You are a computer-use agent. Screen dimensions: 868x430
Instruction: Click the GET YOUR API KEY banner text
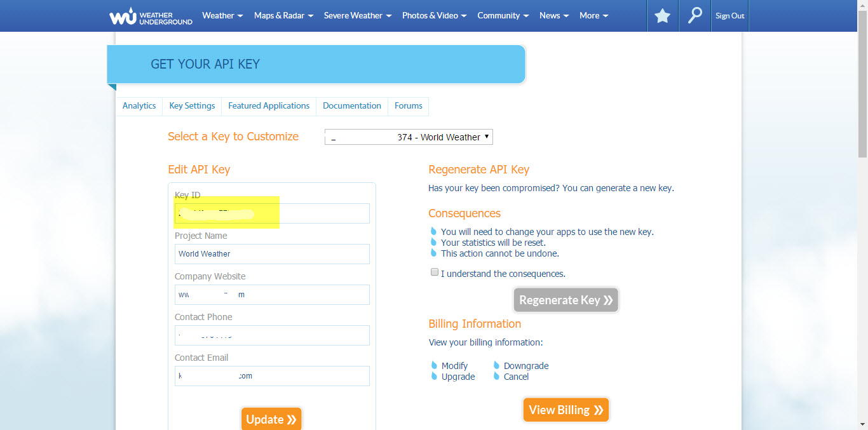205,64
